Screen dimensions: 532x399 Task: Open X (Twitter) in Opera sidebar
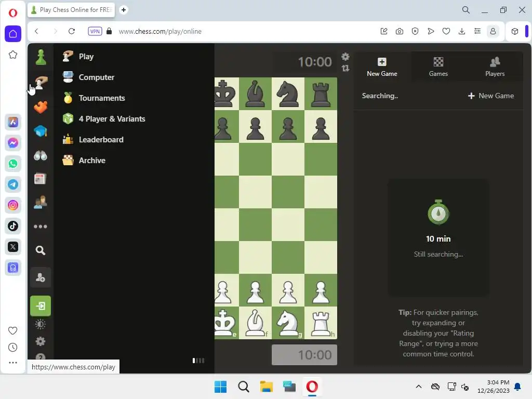13,247
